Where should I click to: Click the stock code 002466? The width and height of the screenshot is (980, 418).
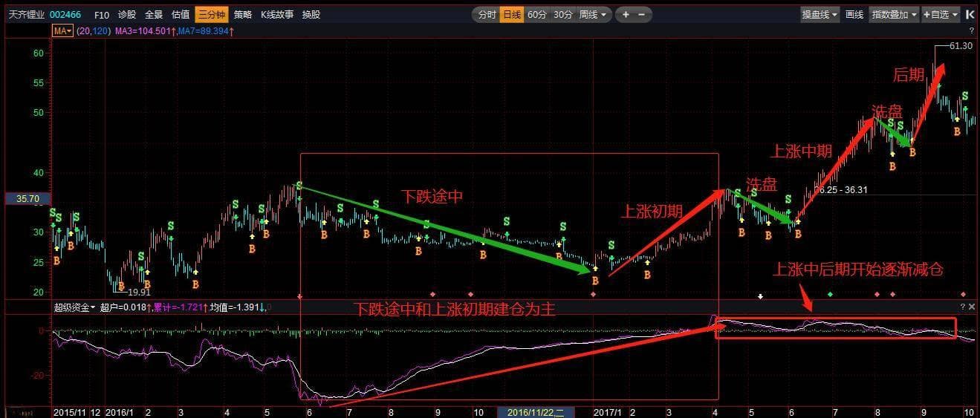click(x=65, y=14)
